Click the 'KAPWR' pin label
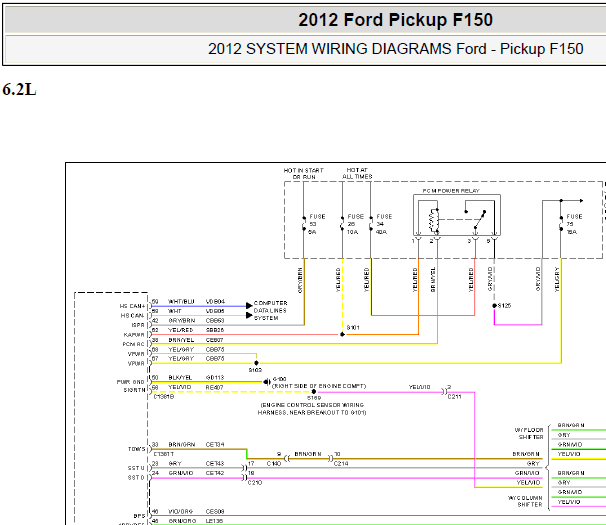This screenshot has height=525, width=606. pos(134,335)
